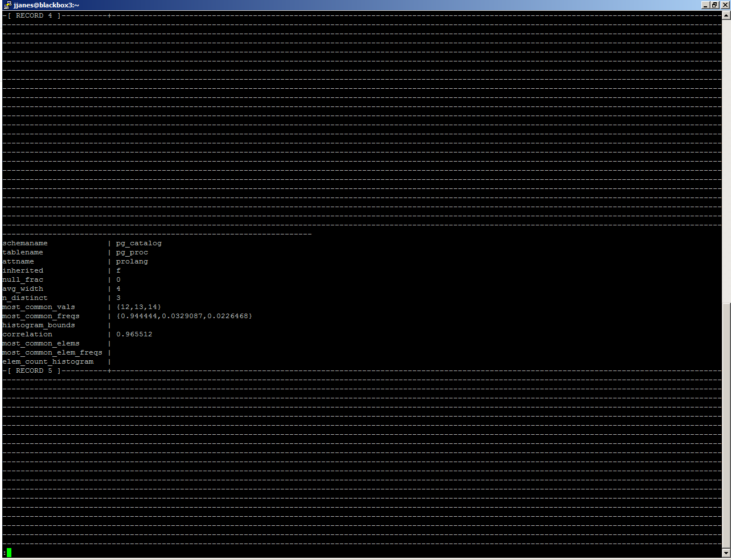Viewport: 731px width, 560px height.
Task: Click the prolang attname value
Action: point(132,262)
